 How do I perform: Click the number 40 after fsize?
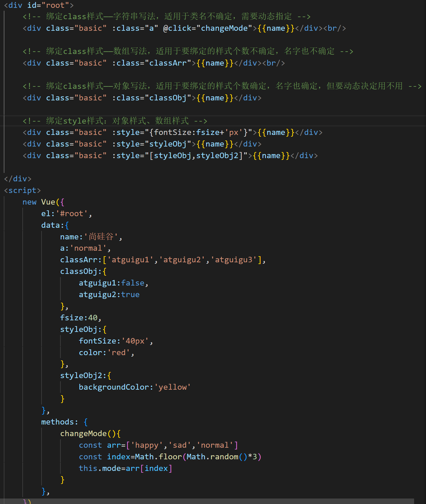(x=93, y=318)
